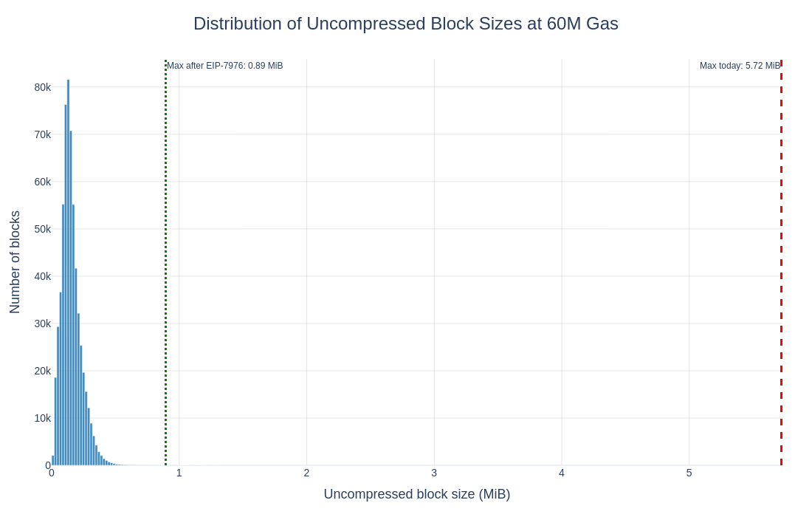
Task: Click the tallest histogram bar
Action: pyautogui.click(x=68, y=273)
